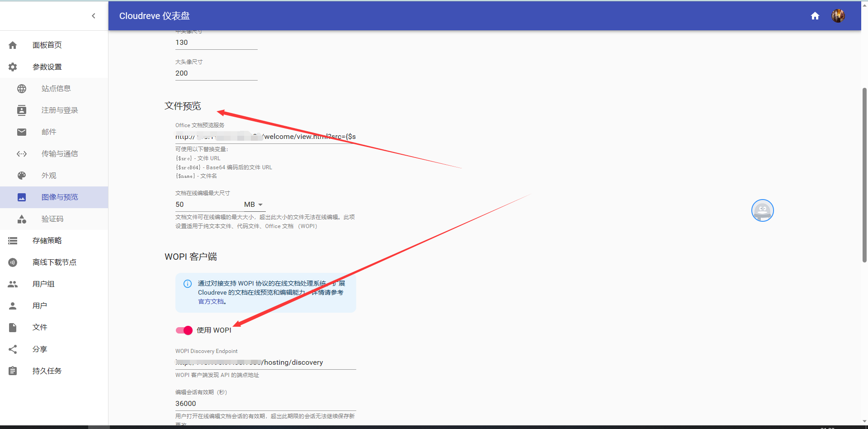The image size is (868, 429).
Task: Click the envelope icon for 邮件
Action: click(x=22, y=132)
